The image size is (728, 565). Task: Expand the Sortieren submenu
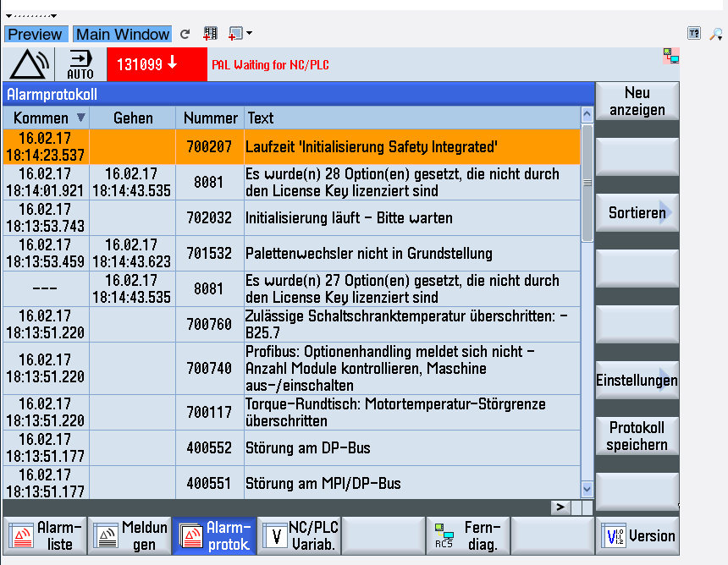pos(638,213)
